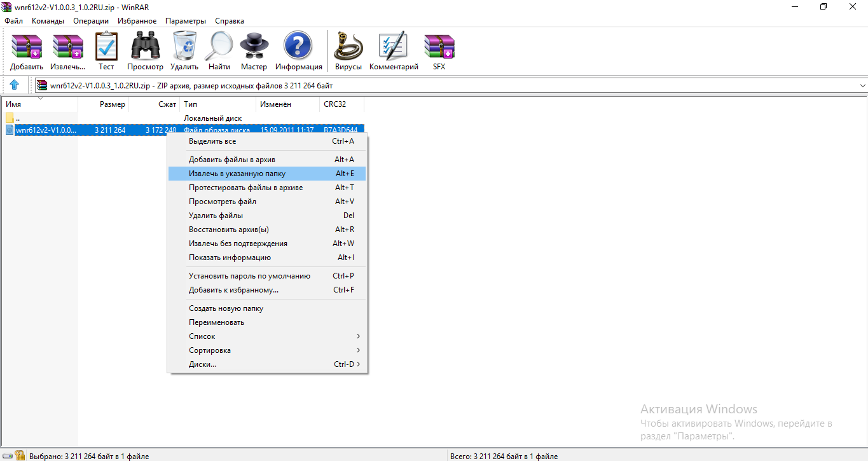Viewport: 868px width, 461px height.
Task: Launch the Мастер (Wizard) tool
Action: 254,51
